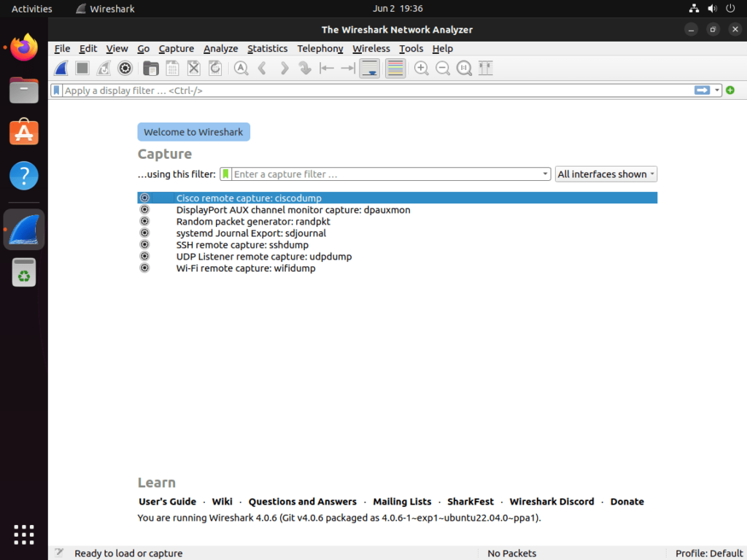Image resolution: width=747 pixels, height=560 pixels.
Task: Zoom out of packet text
Action: 443,68
